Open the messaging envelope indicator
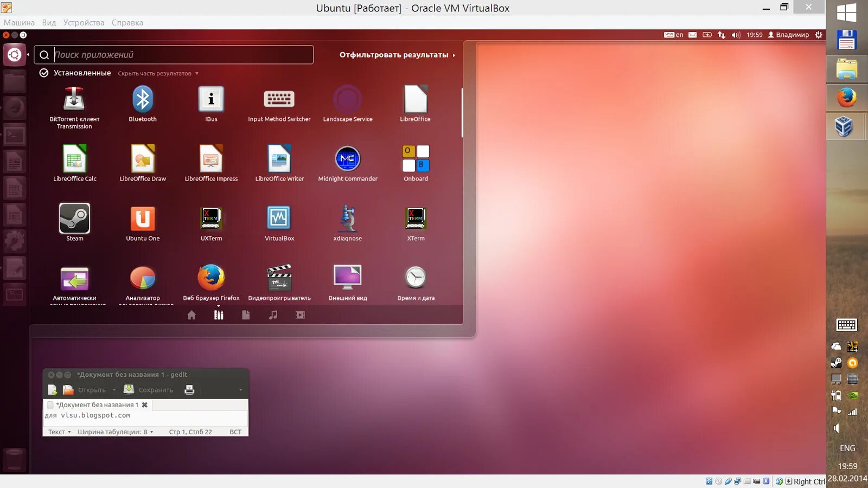 click(x=693, y=35)
